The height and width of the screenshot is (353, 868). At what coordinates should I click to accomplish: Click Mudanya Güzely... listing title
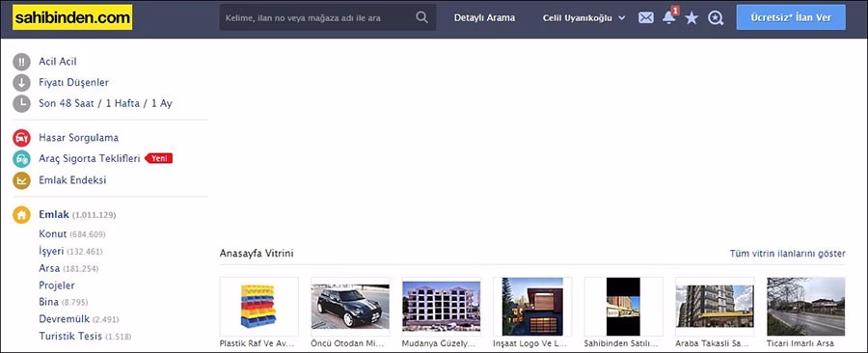pos(439,343)
